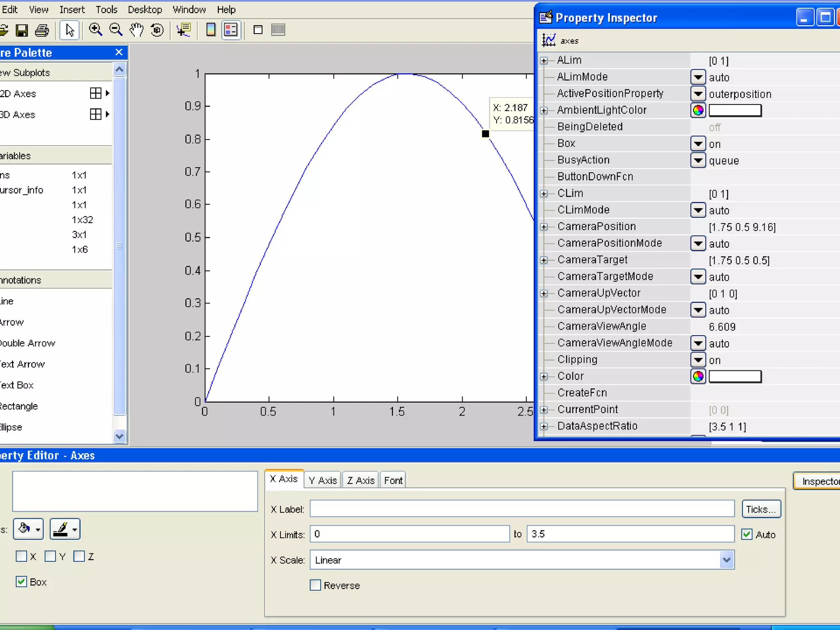Click the Zoom In magnifier tool
The width and height of the screenshot is (840, 630).
tap(95, 30)
